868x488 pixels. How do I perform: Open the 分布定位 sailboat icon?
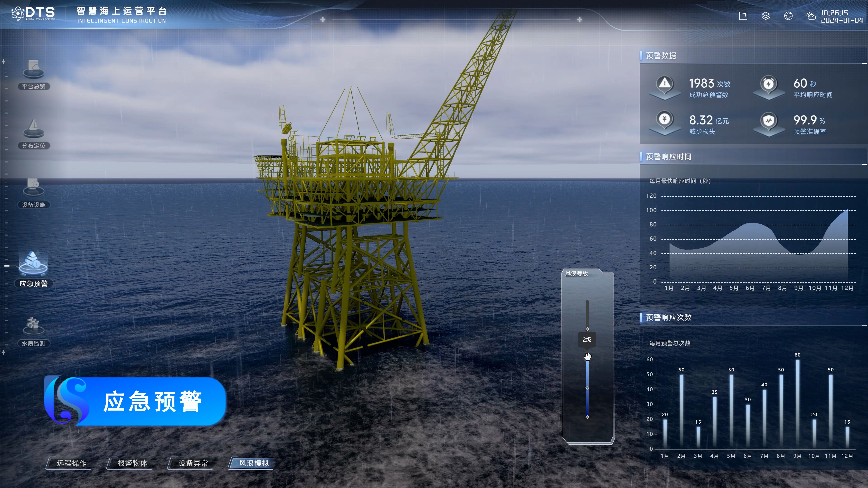tap(33, 128)
